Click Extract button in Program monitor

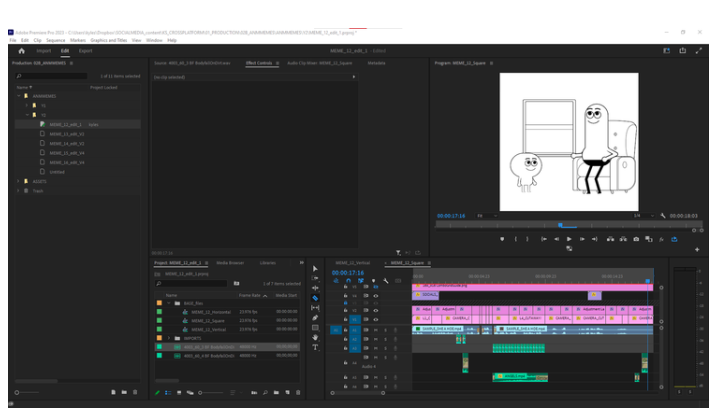click(623, 239)
